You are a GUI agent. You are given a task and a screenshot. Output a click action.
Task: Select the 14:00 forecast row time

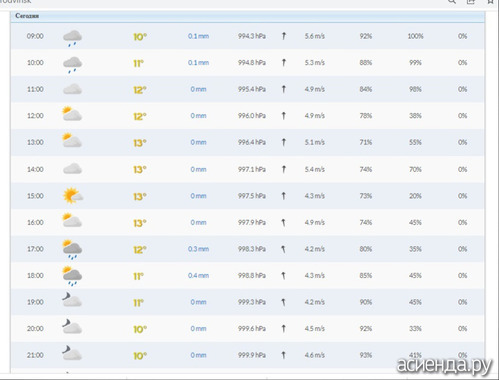[35, 169]
